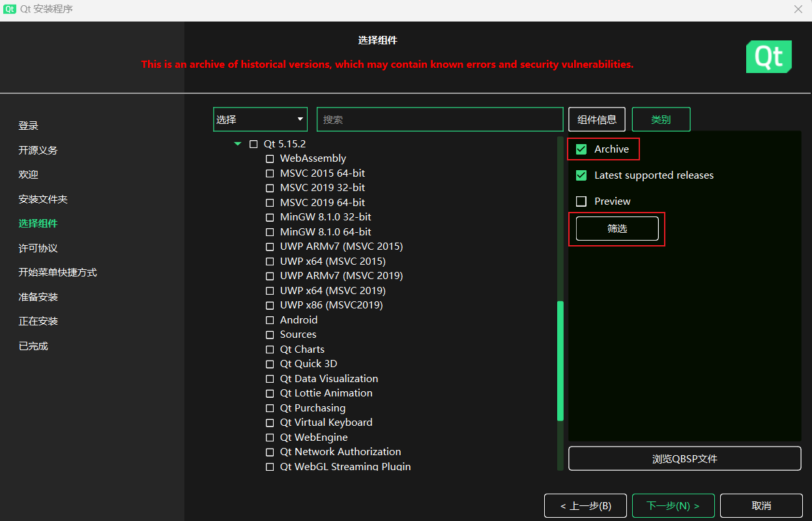Check Qt Lottie Animation box
Image resolution: width=812 pixels, height=521 pixels.
coord(270,393)
